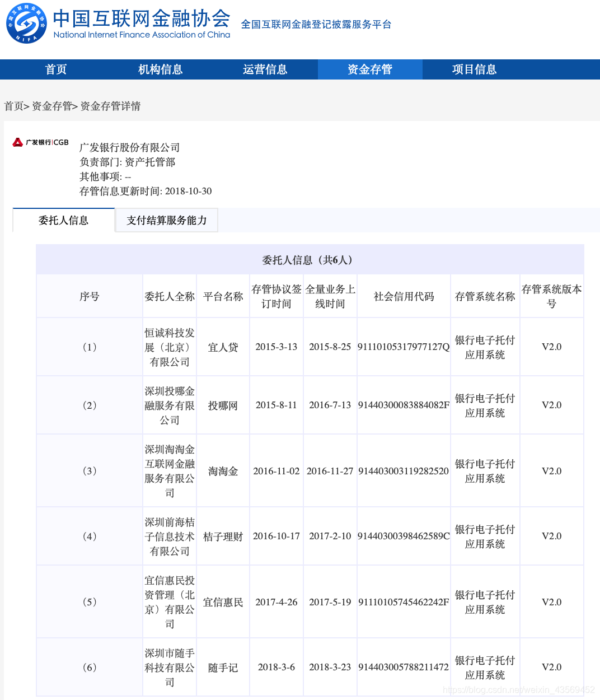Open the 运营信息 navigation menu item
Viewport: 600px width, 700px height.
(265, 69)
